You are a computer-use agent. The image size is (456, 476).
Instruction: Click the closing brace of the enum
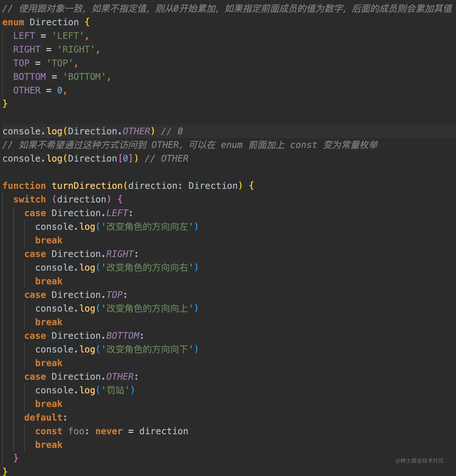pos(5,104)
